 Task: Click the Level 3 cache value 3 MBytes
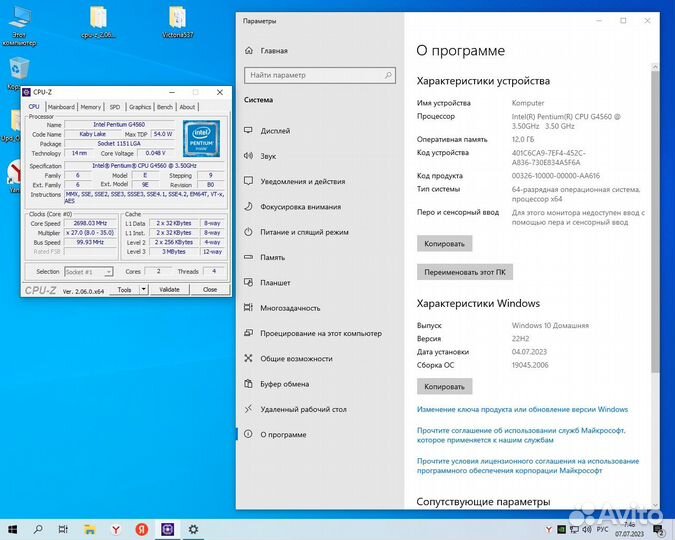coord(174,251)
